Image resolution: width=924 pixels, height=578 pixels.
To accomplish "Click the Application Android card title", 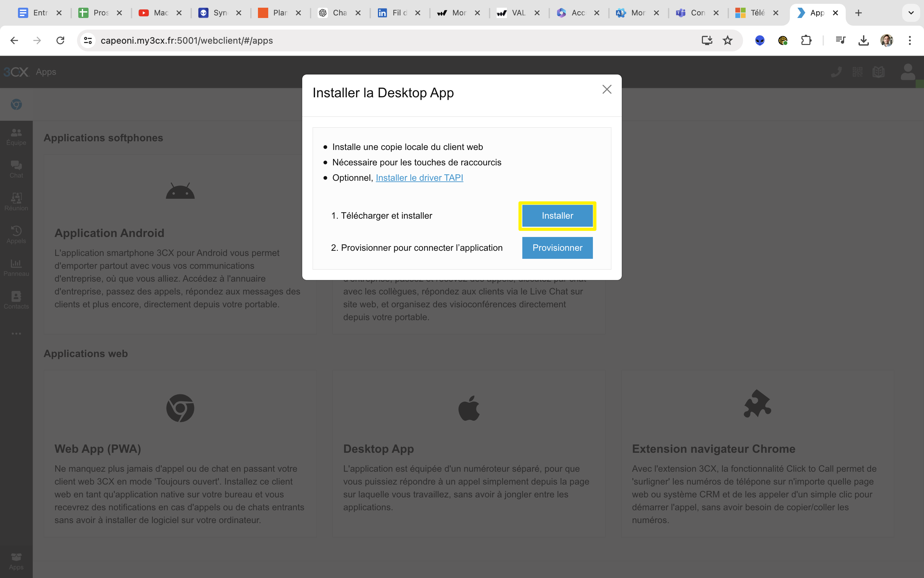I will 109,233.
